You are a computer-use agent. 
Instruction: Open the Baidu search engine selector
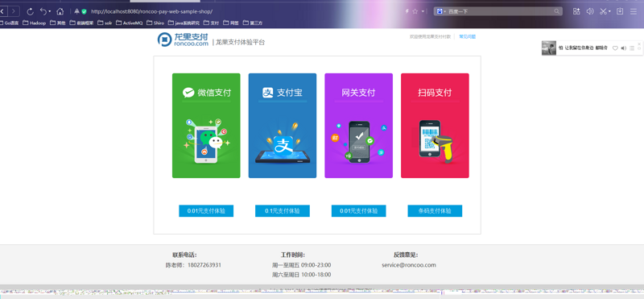[441, 11]
